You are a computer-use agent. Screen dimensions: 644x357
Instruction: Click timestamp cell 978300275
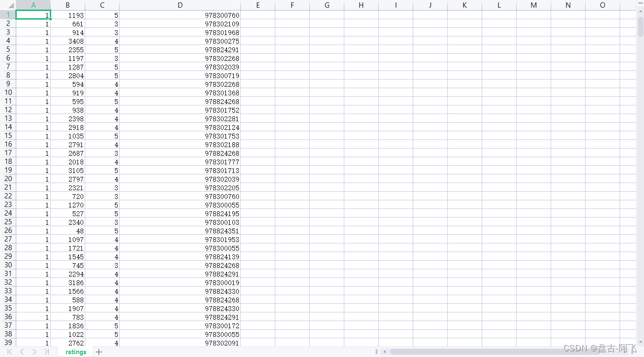tap(180, 41)
